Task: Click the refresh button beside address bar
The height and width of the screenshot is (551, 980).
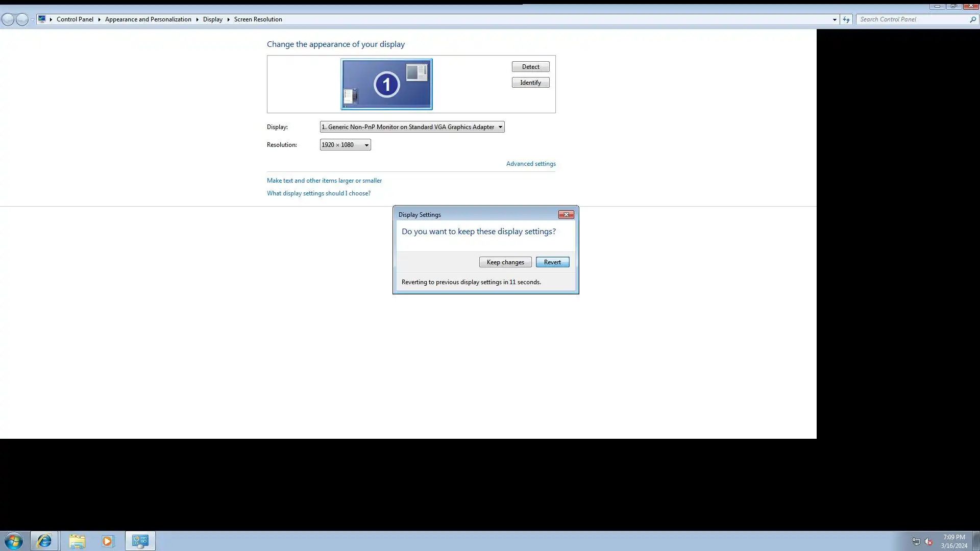Action: 846,19
